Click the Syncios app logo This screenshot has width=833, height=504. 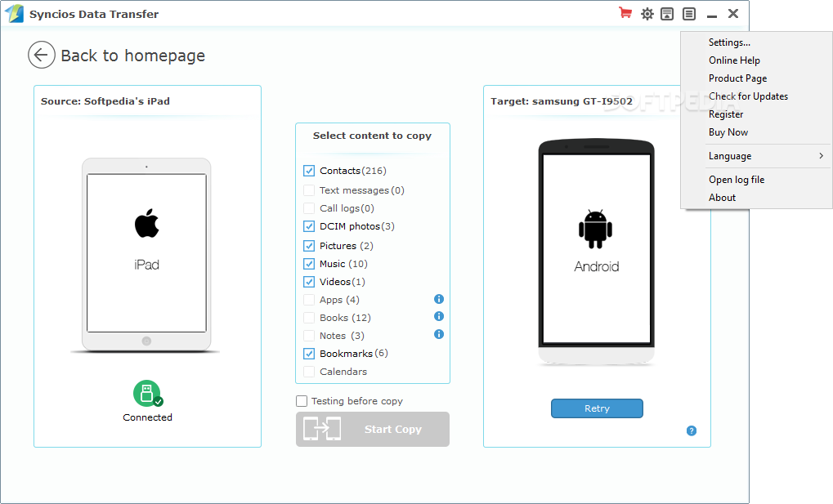click(15, 13)
